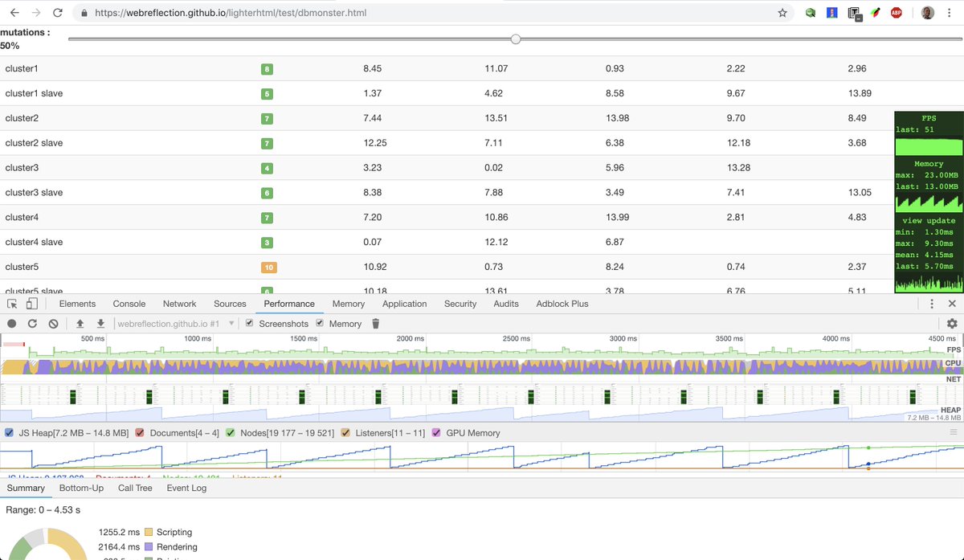Open the recording selector webreflection.github.io #1
The height and width of the screenshot is (560, 964).
[x=175, y=324]
